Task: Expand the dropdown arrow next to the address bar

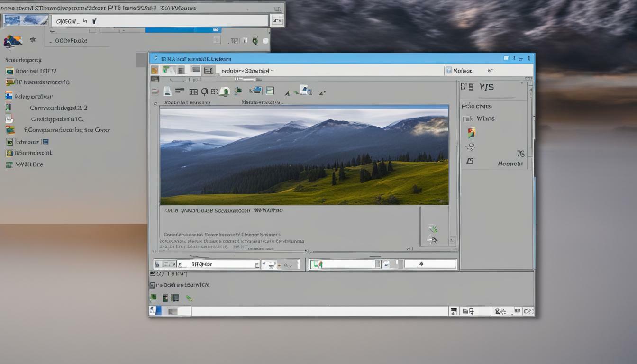Action: tap(276, 20)
